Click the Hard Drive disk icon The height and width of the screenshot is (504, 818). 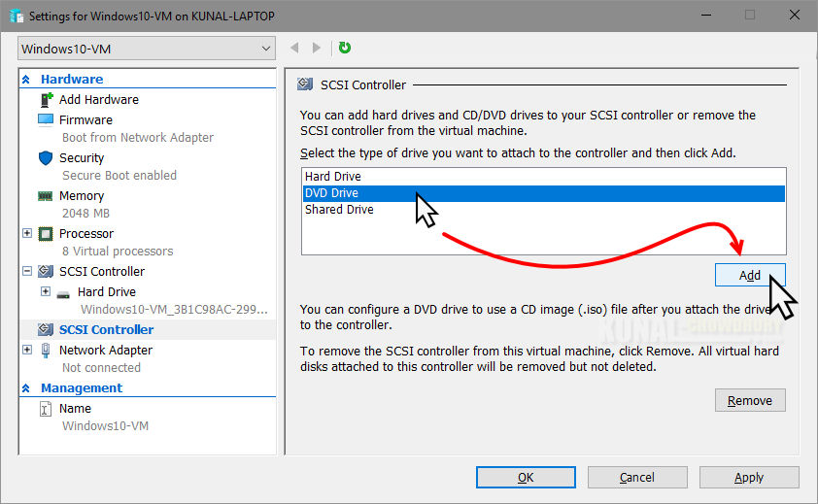[64, 295]
